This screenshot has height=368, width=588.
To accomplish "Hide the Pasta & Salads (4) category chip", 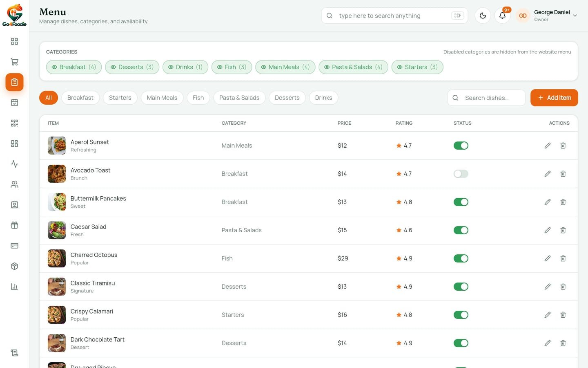I will [353, 67].
